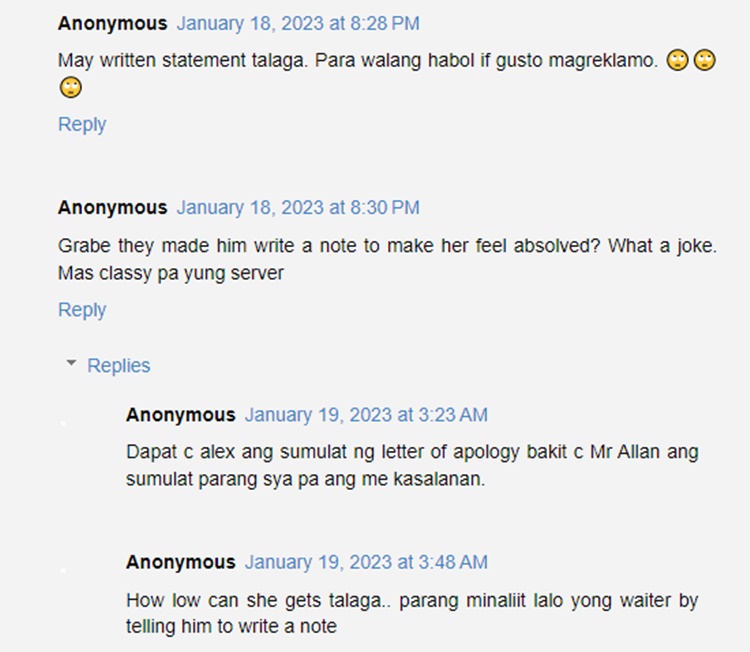Screen dimensions: 750x652
Task: Click the 'How low can she gets' reply text
Action: click(x=412, y=613)
